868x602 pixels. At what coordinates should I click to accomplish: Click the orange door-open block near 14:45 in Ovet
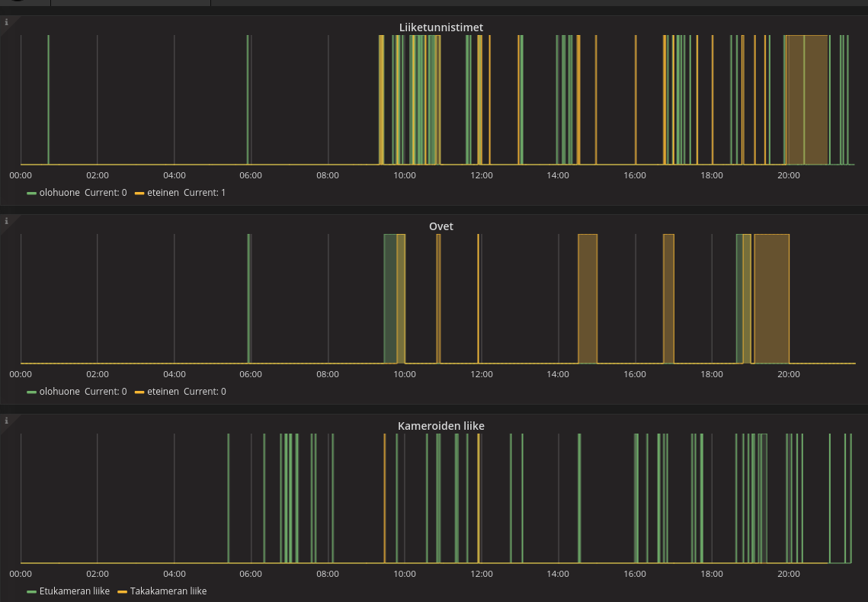click(587, 299)
